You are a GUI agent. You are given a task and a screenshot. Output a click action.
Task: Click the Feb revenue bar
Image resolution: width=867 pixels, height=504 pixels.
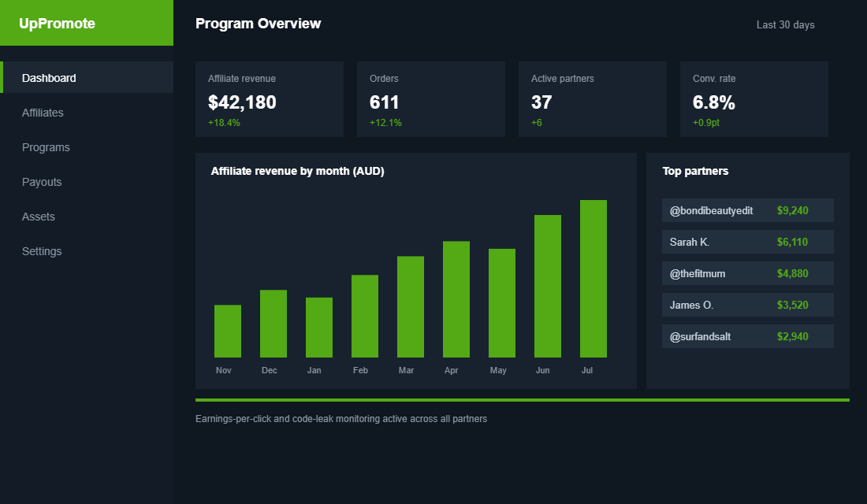[365, 316]
